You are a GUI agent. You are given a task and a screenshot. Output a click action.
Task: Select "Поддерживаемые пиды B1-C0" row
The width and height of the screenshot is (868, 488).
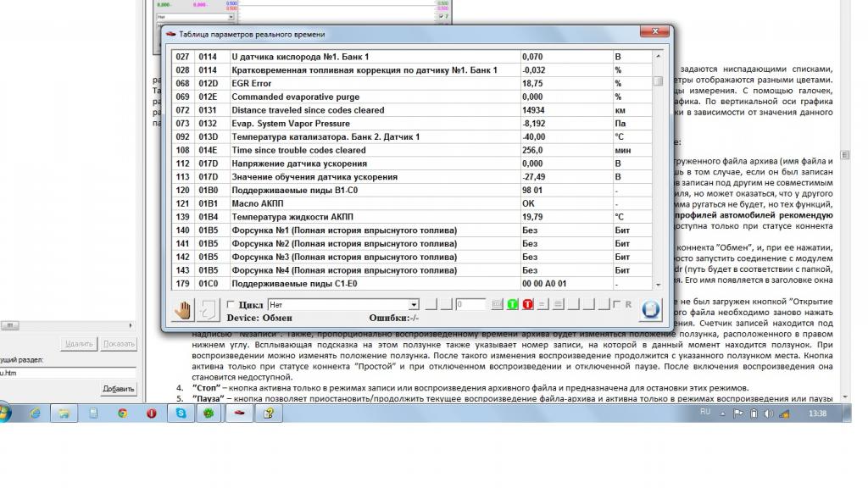(412, 191)
